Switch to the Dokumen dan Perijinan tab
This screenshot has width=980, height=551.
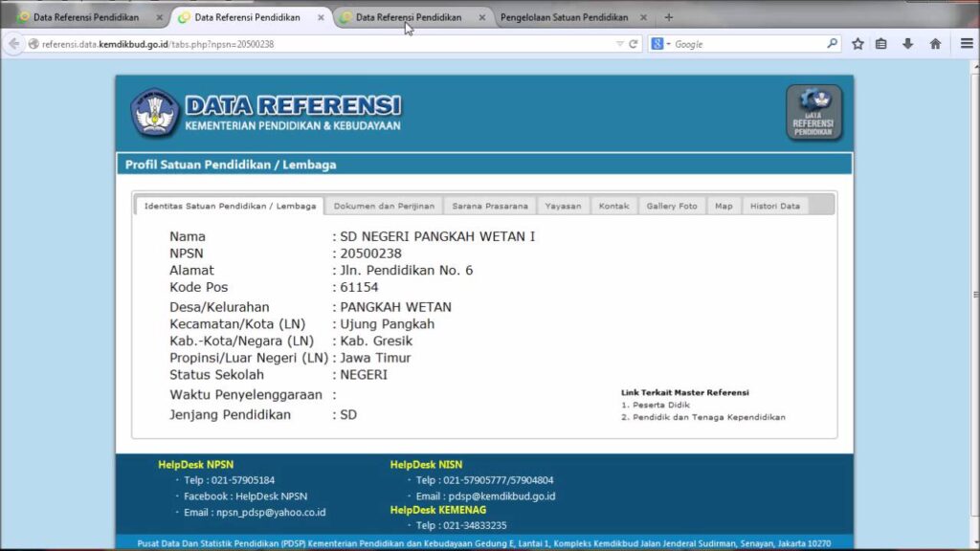pos(384,206)
